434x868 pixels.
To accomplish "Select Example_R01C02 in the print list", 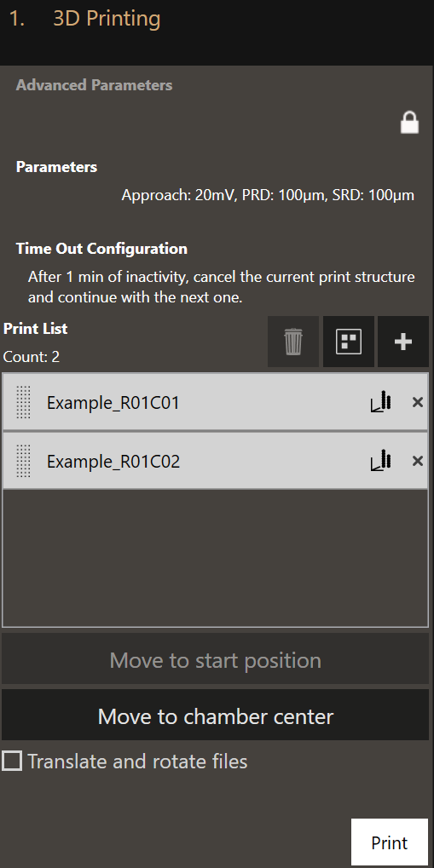I will tap(215, 461).
